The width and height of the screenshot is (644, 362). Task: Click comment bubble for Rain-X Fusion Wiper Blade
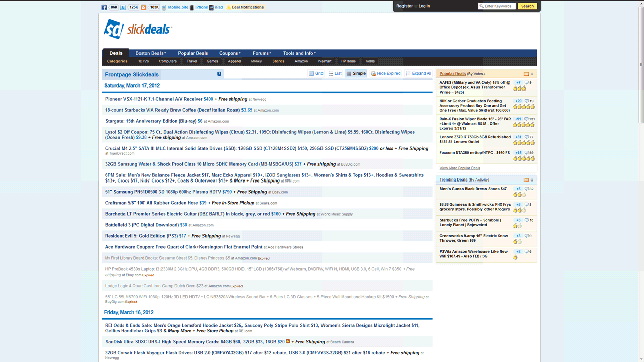point(527,119)
